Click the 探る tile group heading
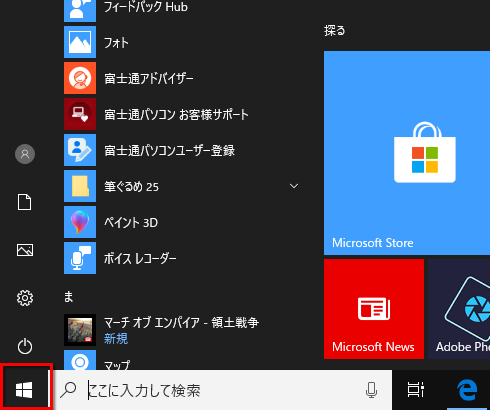Screen dimensions: 490x410 335,31
